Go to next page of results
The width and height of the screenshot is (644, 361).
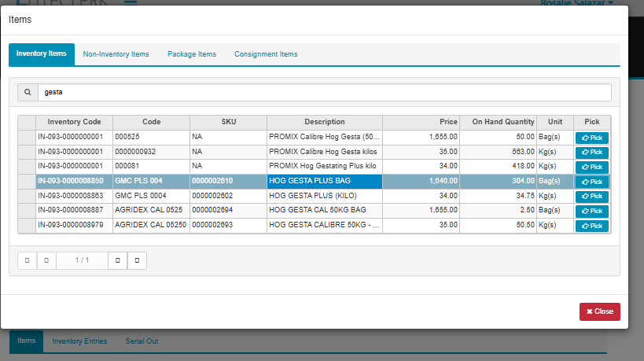pos(117,260)
